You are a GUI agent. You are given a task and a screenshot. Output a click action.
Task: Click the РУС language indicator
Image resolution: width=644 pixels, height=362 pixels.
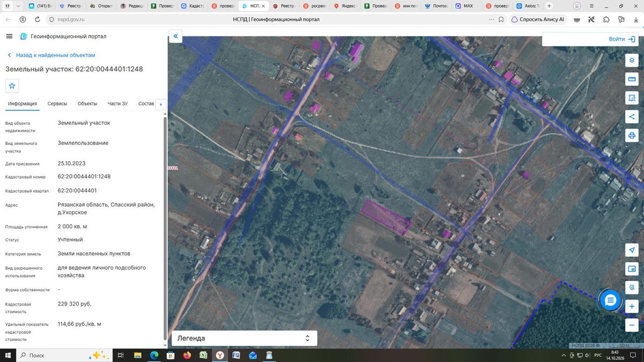597,355
